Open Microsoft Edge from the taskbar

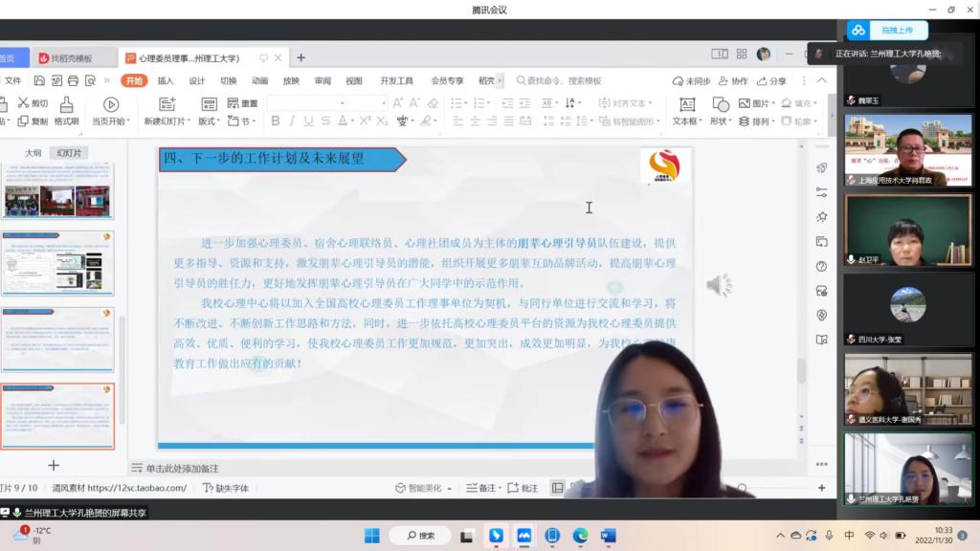581,536
